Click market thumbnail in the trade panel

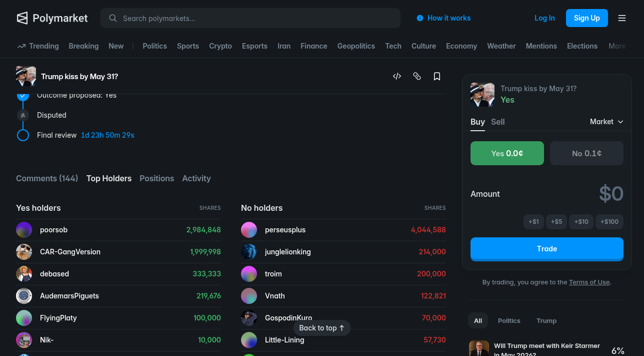pyautogui.click(x=482, y=95)
